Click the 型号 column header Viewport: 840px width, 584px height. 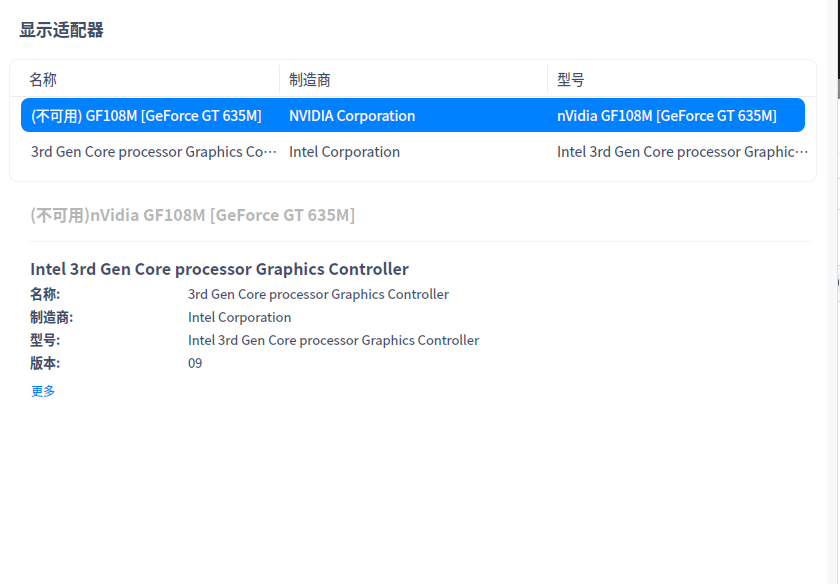(x=571, y=80)
